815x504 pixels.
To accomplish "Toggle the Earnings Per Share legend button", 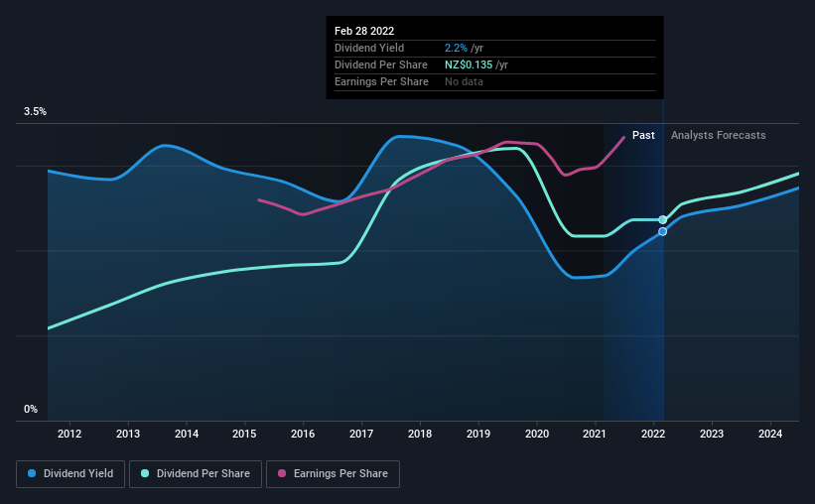I will pyautogui.click(x=333, y=474).
